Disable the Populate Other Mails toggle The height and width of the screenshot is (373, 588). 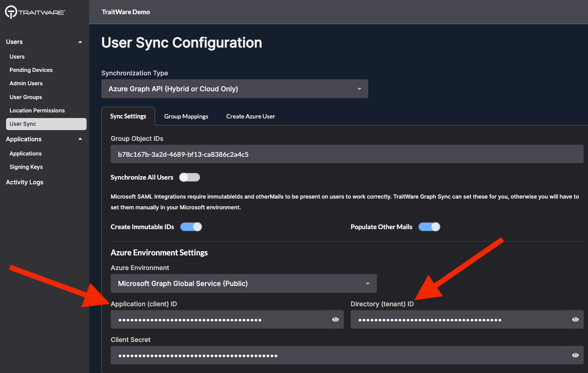(429, 227)
